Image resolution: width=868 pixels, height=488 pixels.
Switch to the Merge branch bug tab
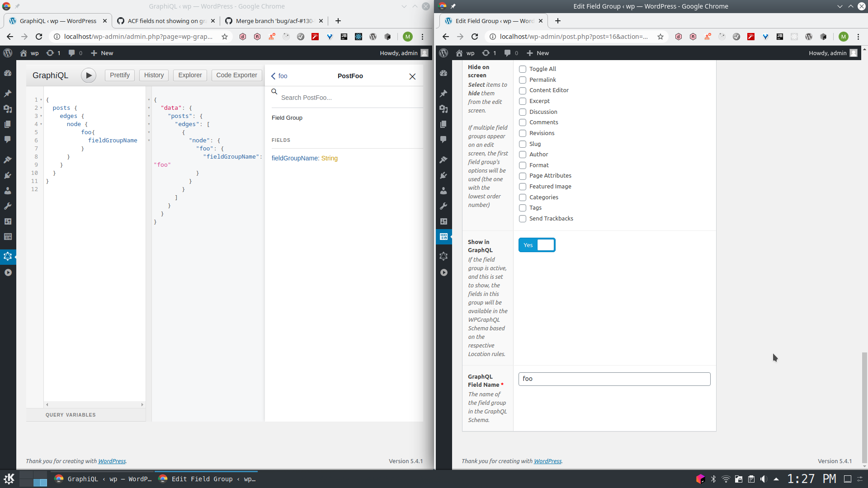pos(270,21)
